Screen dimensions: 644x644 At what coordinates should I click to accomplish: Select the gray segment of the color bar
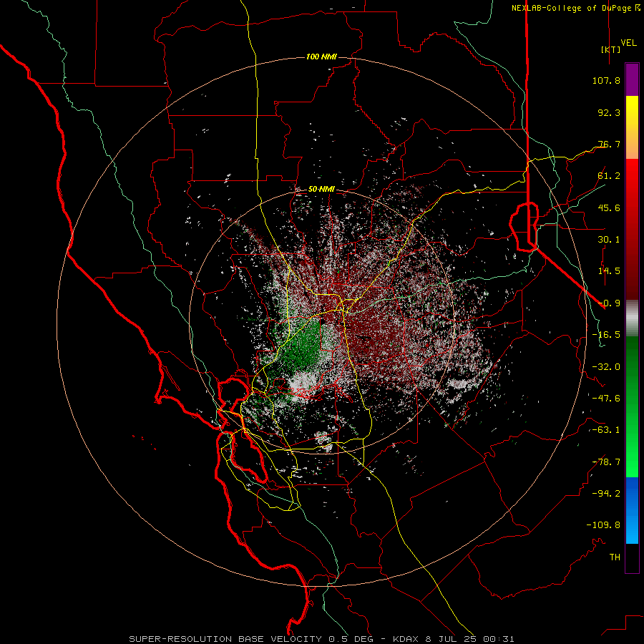(x=632, y=318)
